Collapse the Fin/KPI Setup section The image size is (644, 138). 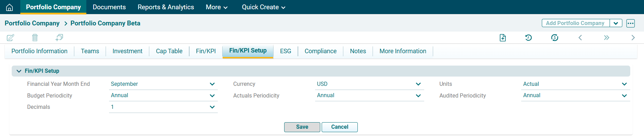[x=19, y=71]
